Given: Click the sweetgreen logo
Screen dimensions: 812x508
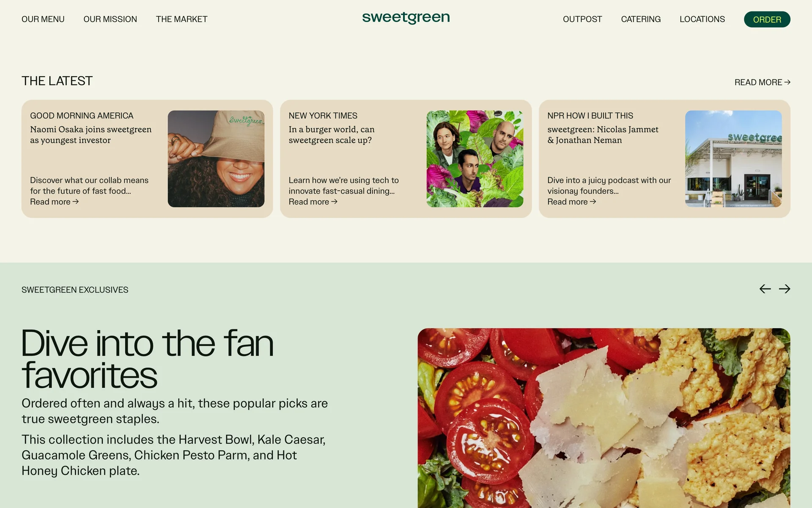Looking at the screenshot, I should coord(406,18).
